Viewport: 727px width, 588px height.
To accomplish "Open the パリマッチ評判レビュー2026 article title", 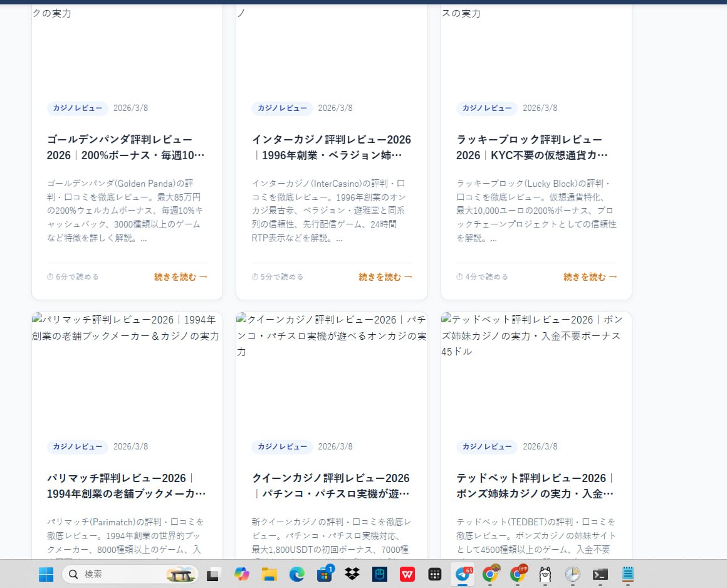I will click(127, 486).
